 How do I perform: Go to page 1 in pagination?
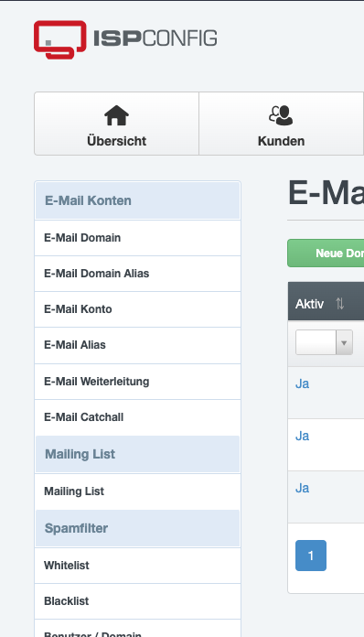tap(311, 556)
